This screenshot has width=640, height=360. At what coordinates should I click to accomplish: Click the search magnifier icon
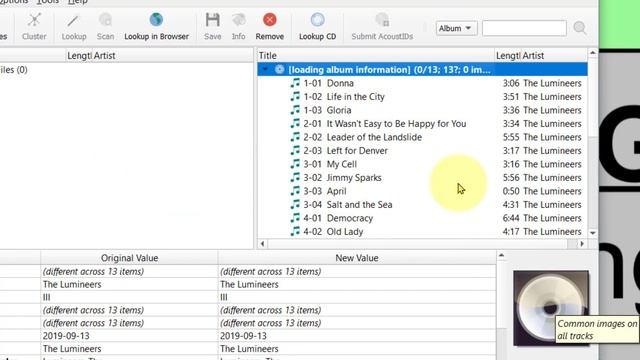click(580, 28)
